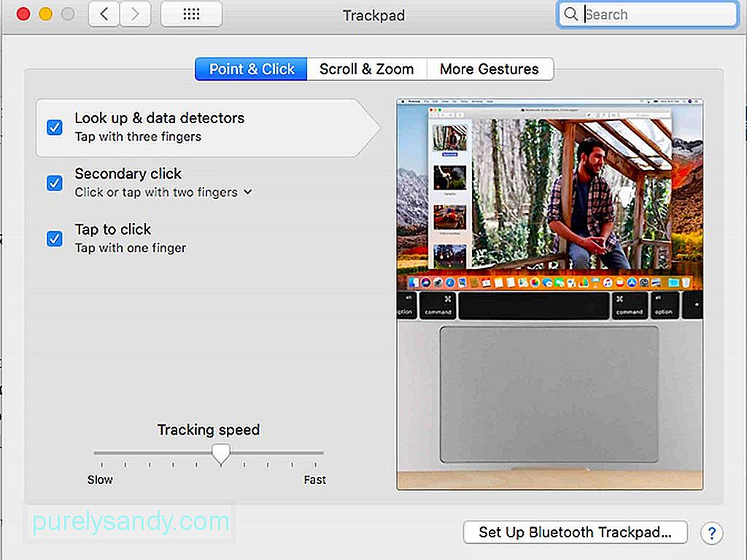Click the 'Tap with one finger' text
This screenshot has width=747, height=560.
point(131,248)
